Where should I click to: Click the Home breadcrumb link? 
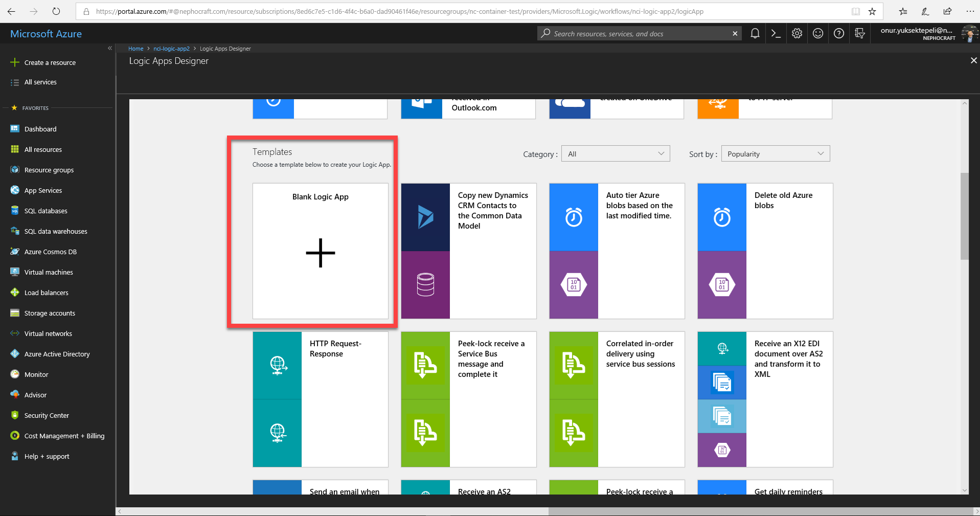tap(135, 49)
